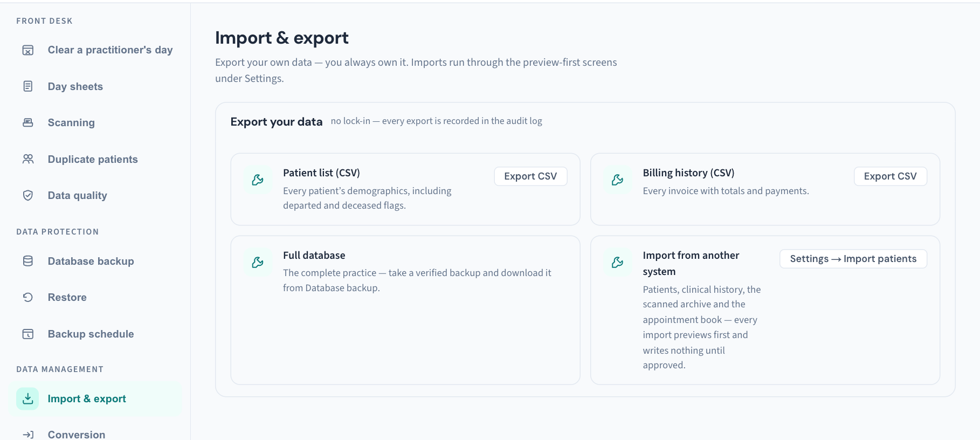Click the Import from another system icon
This screenshot has width=980, height=440.
tap(618, 263)
